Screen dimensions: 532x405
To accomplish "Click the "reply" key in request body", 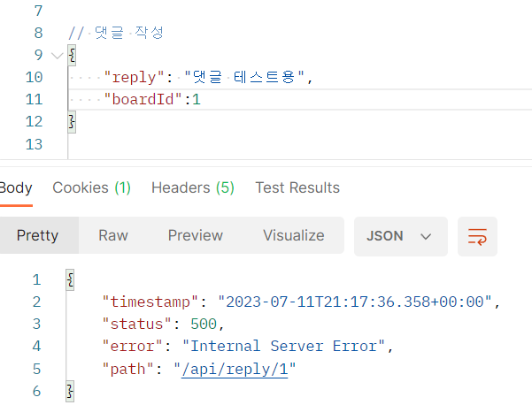I will click(134, 77).
